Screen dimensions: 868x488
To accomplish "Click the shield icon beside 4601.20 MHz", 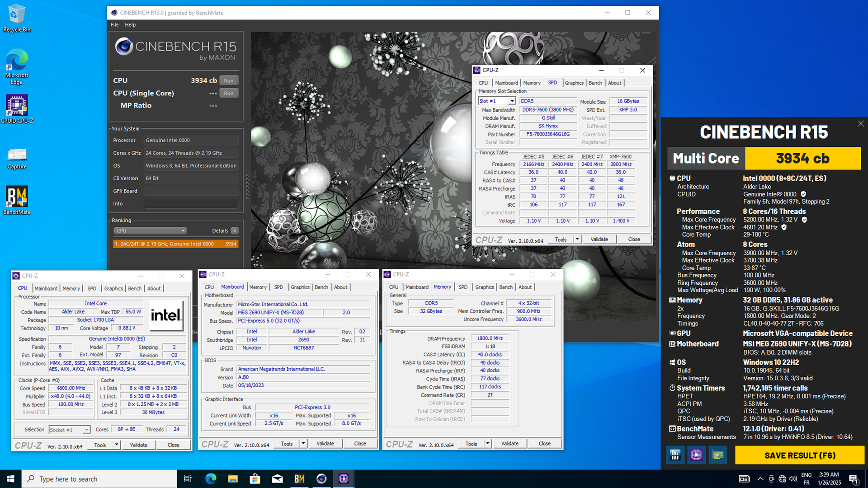I will [x=784, y=227].
